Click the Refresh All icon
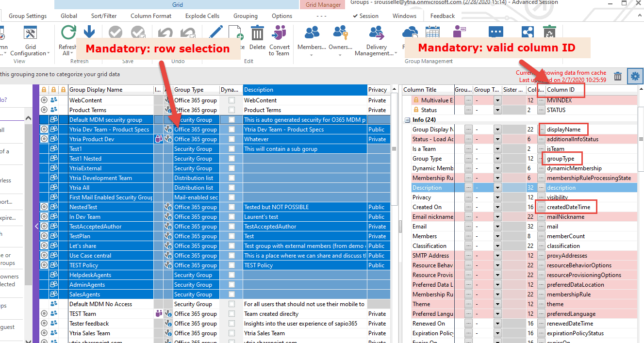 (x=68, y=33)
